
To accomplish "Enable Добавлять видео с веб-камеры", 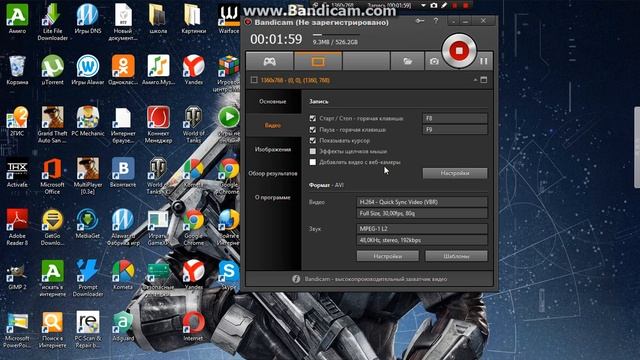I will pos(313,162).
